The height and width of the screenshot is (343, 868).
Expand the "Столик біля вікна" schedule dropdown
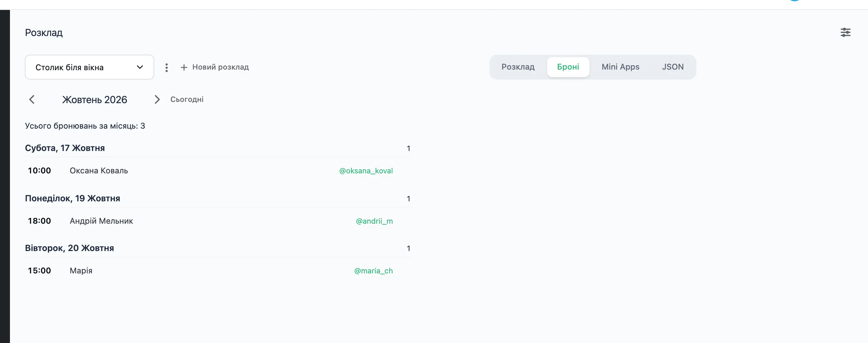click(x=89, y=67)
